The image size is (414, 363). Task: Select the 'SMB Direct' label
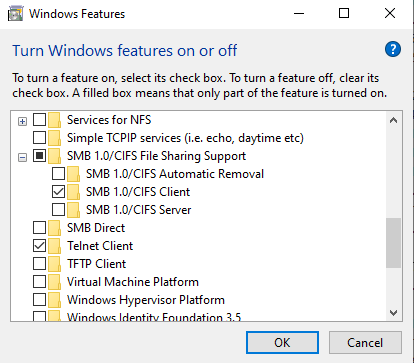96,228
